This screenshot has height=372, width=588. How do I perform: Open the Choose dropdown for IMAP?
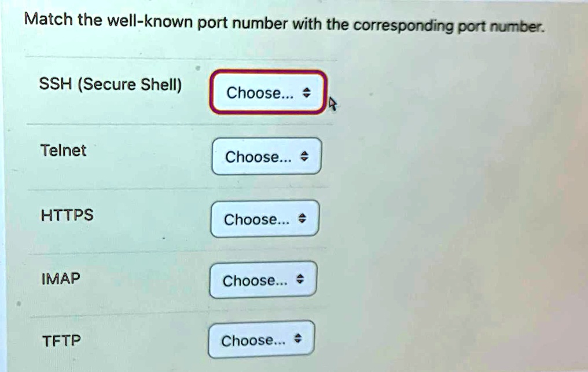[x=263, y=280]
